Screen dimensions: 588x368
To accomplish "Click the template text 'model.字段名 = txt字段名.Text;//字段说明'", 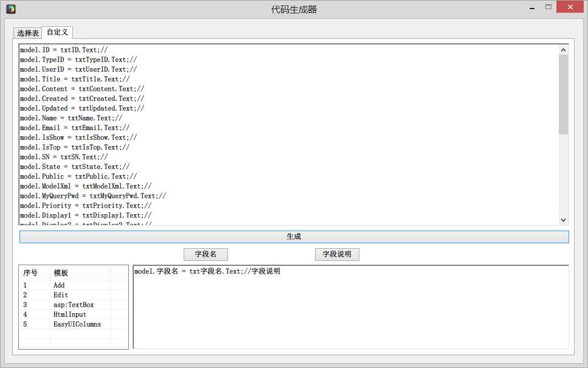I will (x=207, y=271).
